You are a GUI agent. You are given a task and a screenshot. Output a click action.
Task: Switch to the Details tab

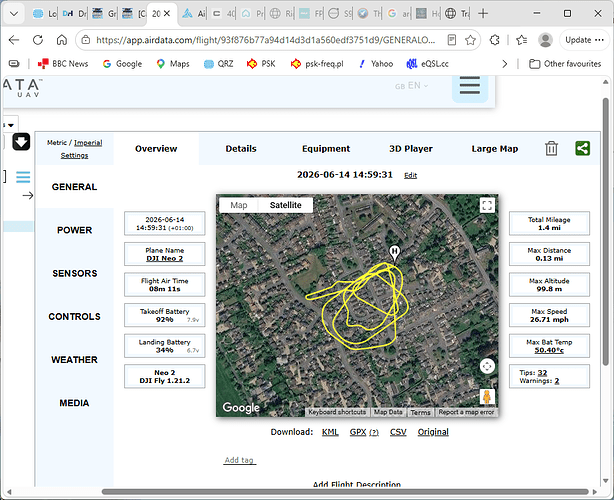coord(241,149)
